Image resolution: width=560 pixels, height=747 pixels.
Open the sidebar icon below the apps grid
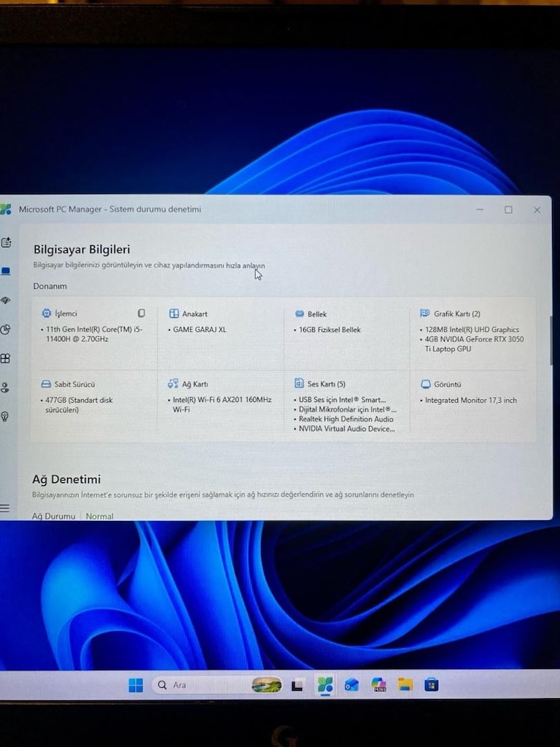[x=5, y=387]
